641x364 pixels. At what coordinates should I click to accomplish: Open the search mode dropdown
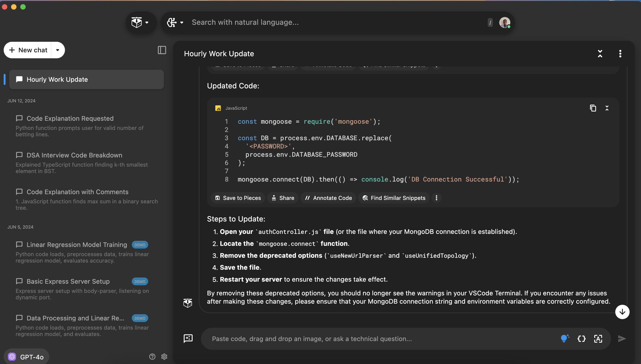pos(175,22)
